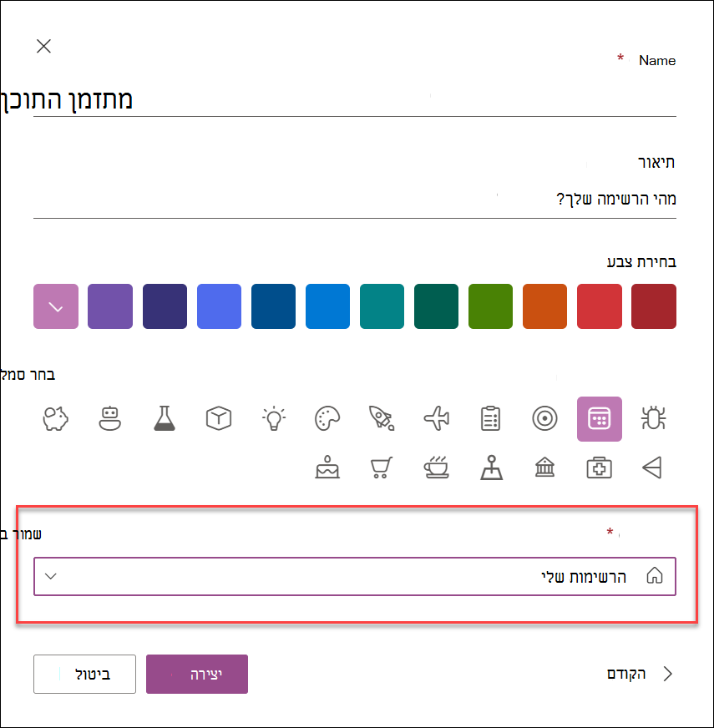Choose the orange color swatch

pyautogui.click(x=545, y=306)
